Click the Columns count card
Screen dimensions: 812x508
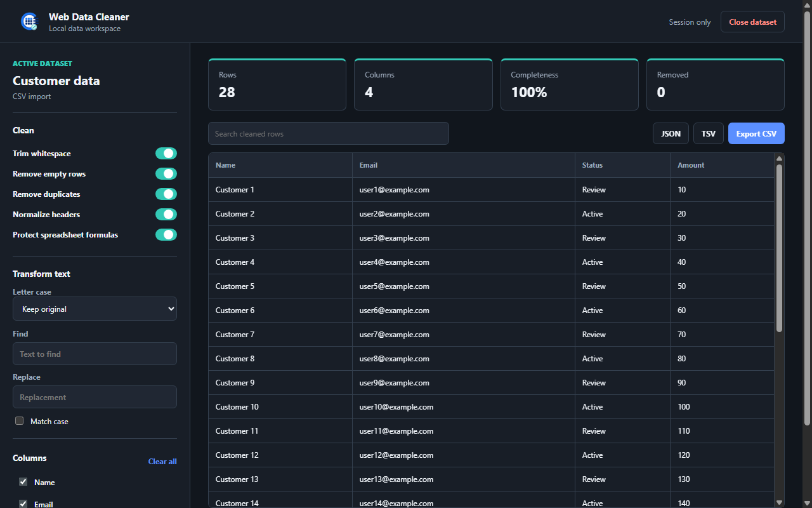[423, 84]
